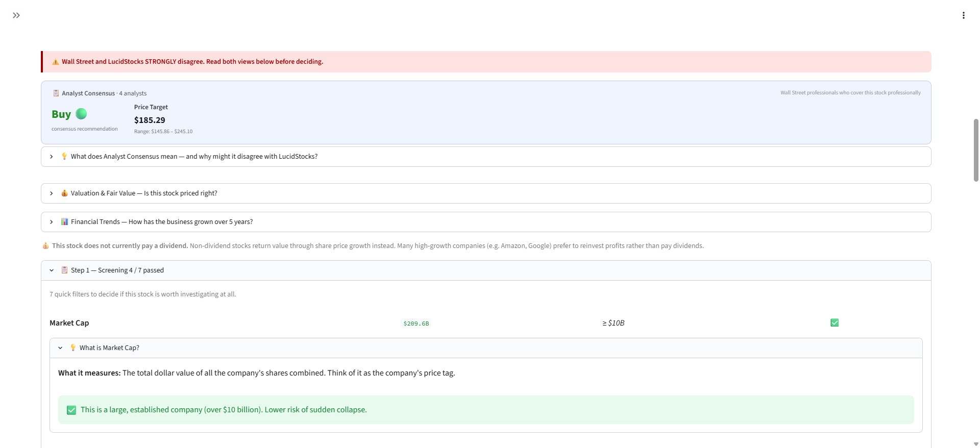Collapse Step 1 — Screening section
The height and width of the screenshot is (448, 980).
click(x=486, y=270)
